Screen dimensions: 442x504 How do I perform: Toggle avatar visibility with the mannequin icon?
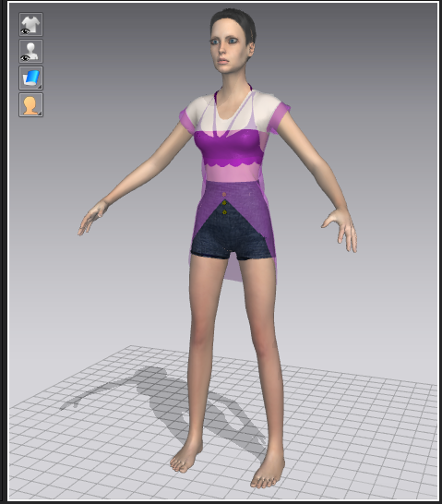coord(30,52)
